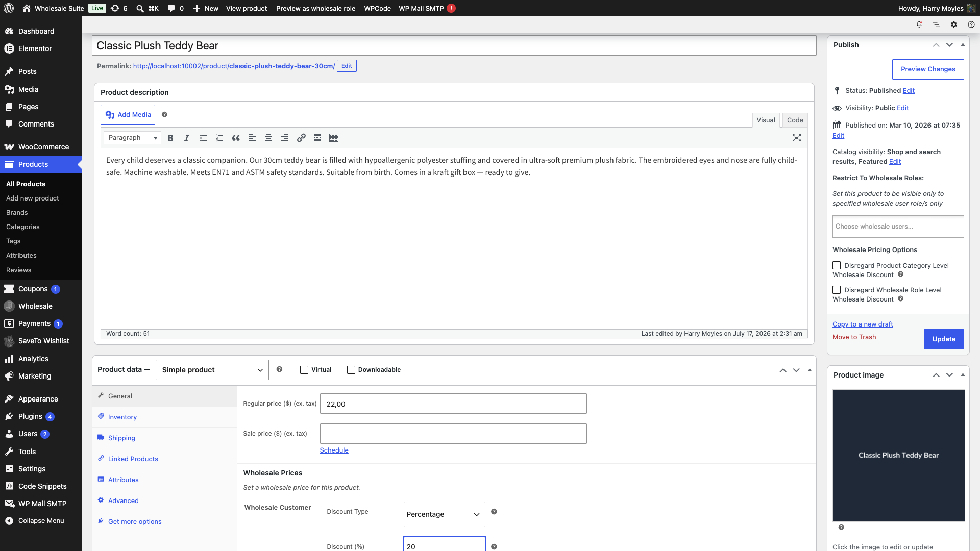Check Disregard Product Category Level Wholesale Discount
The height and width of the screenshot is (551, 980).
(x=837, y=265)
